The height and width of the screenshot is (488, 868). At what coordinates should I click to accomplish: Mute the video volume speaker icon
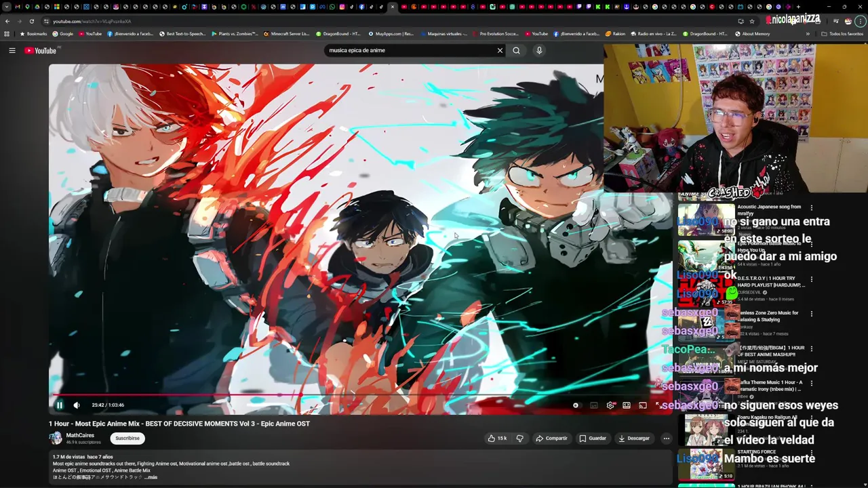[x=77, y=405]
